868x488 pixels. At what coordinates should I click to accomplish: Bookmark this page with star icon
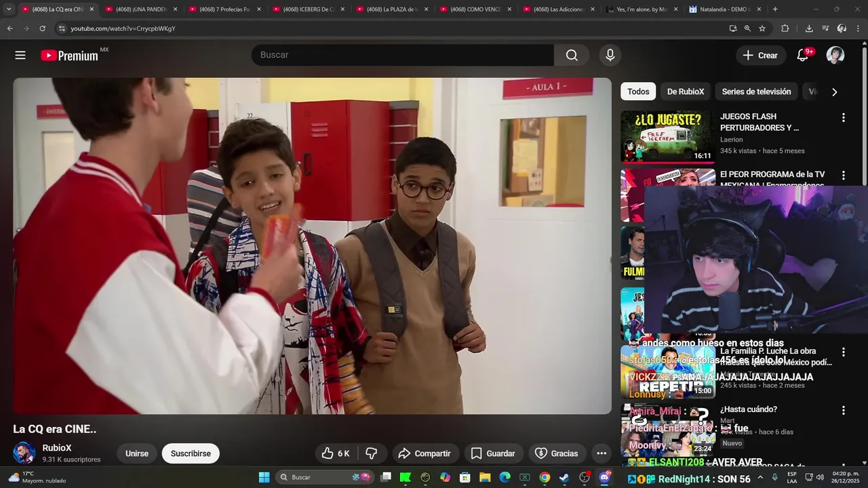762,28
